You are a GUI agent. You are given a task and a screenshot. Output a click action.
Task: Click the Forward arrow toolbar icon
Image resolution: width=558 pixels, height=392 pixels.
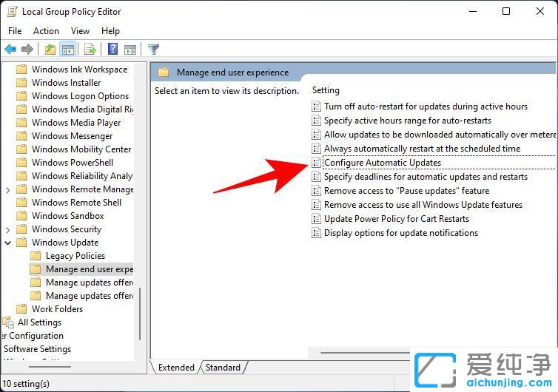pyautogui.click(x=27, y=49)
